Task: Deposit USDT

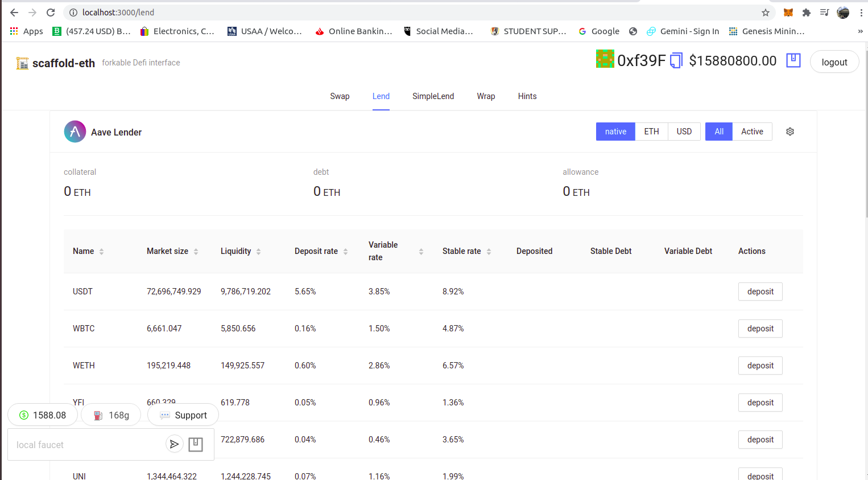Action: 760,292
